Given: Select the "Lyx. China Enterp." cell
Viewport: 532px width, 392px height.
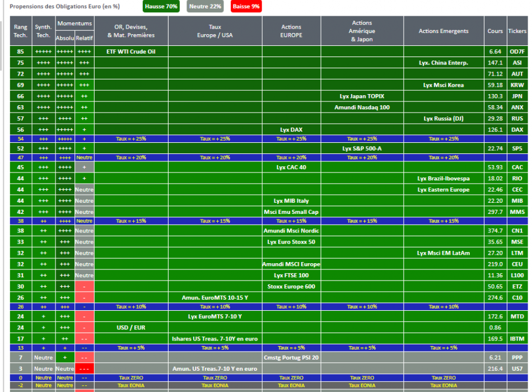Looking at the screenshot, I should pyautogui.click(x=444, y=63).
